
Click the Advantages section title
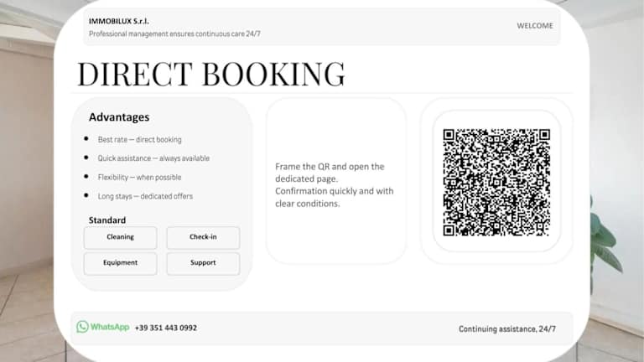tap(119, 117)
